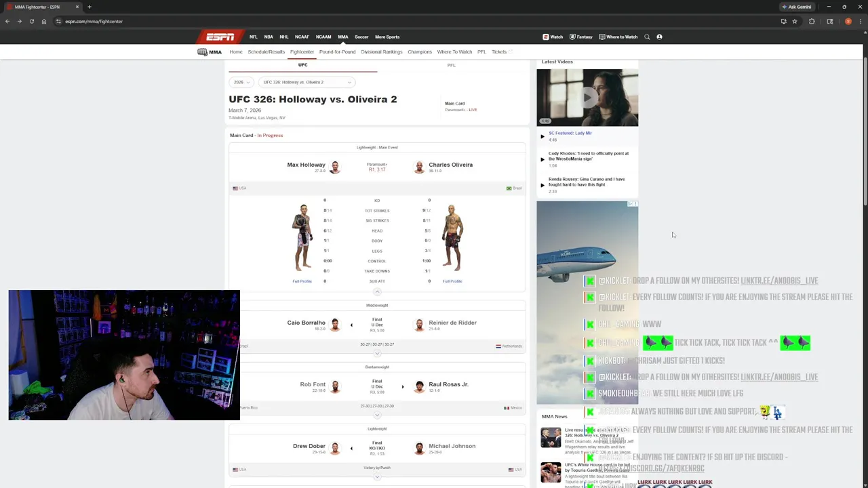Click the Charles Oliveira fighter name

(451, 165)
